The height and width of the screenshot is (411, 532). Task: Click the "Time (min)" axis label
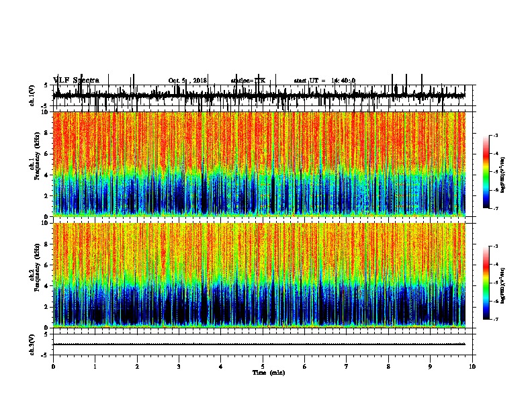point(269,373)
